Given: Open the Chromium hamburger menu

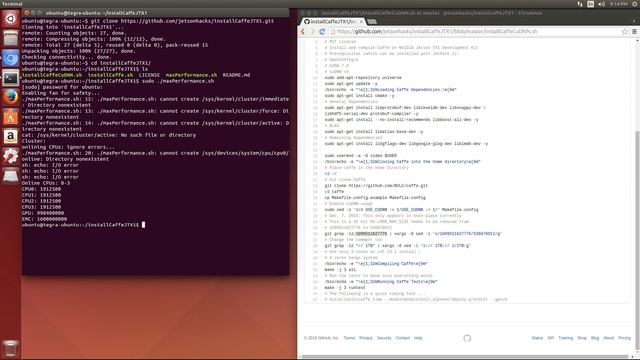Looking at the screenshot, I should [634, 31].
